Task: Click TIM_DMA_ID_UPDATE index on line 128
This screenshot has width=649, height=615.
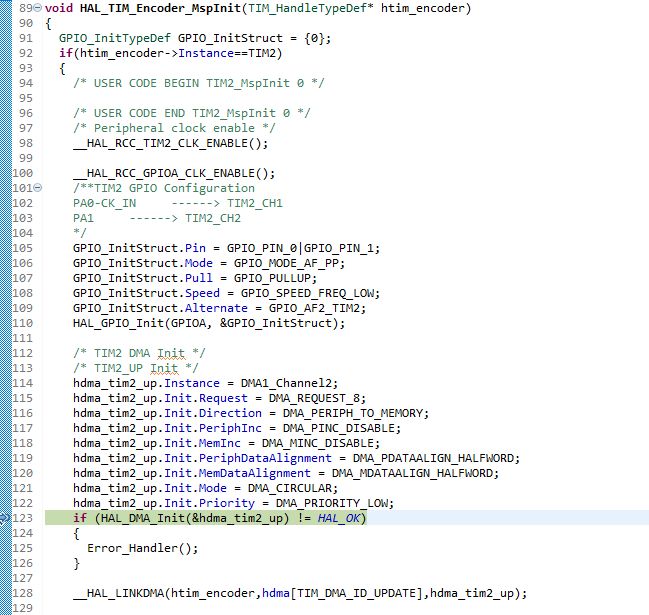Action: click(356, 593)
